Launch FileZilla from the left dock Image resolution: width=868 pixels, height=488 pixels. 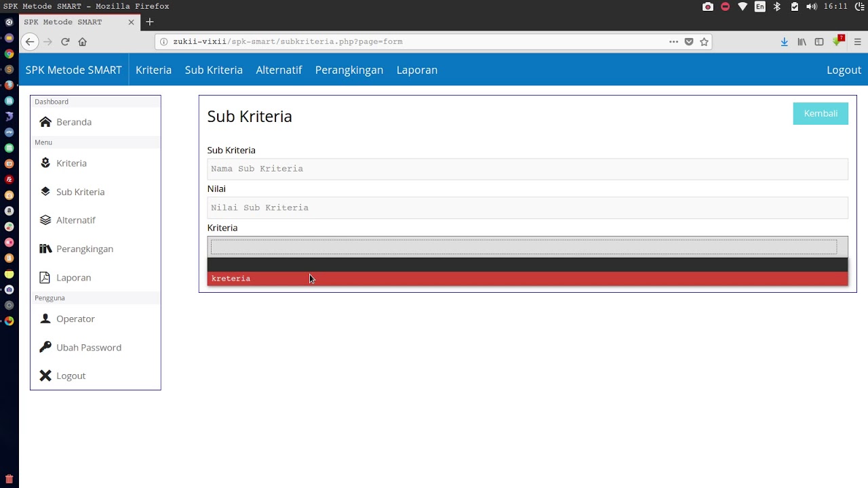9,179
